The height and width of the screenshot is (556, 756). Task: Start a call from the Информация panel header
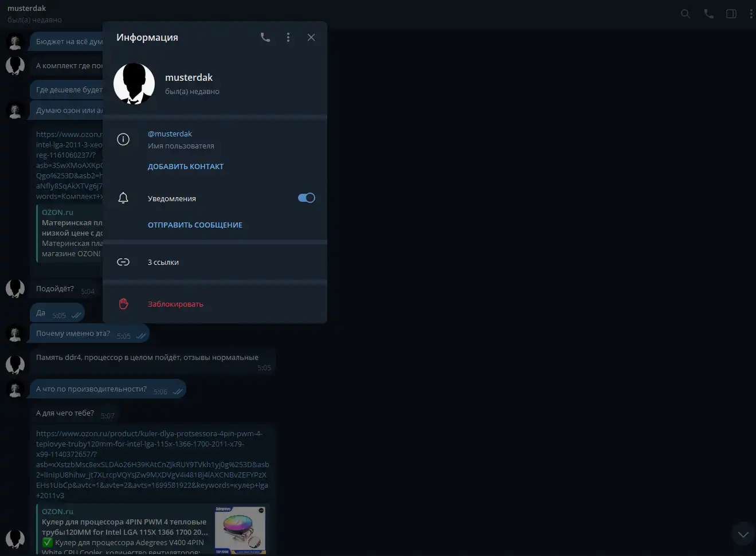265,37
